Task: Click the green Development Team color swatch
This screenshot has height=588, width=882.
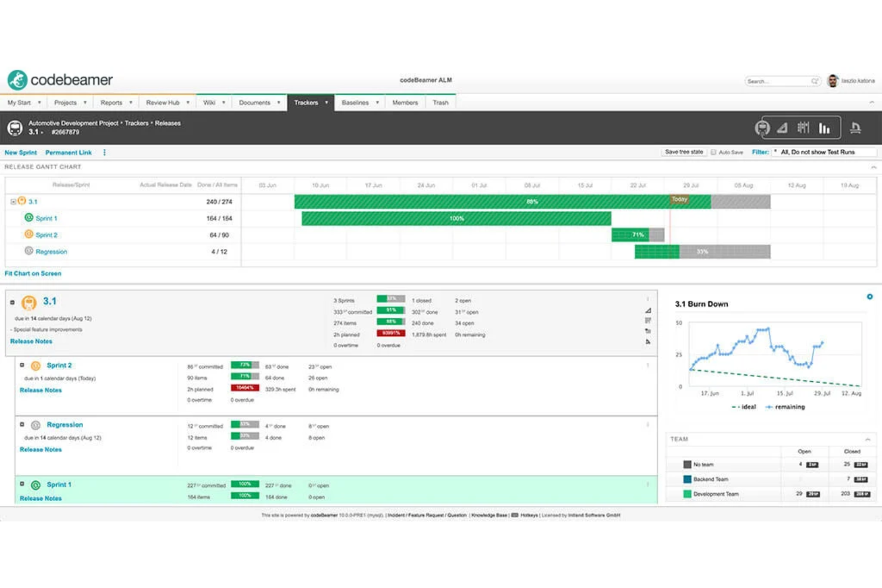Action: point(686,494)
